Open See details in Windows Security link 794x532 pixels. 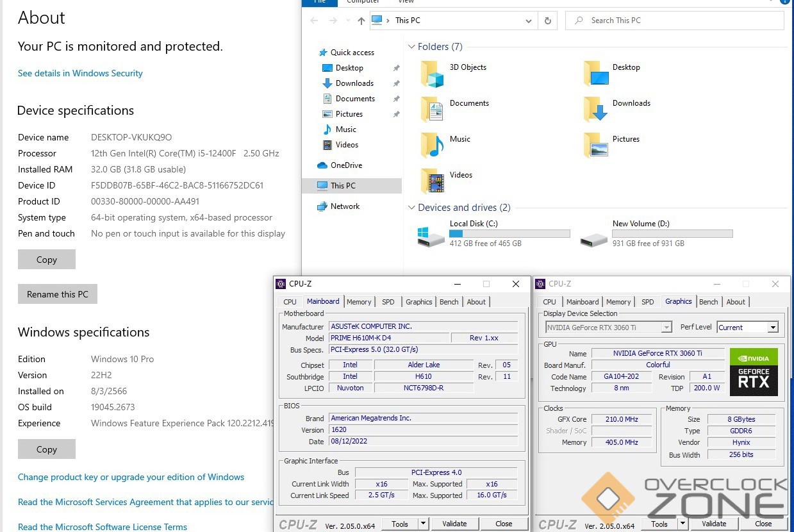80,74
